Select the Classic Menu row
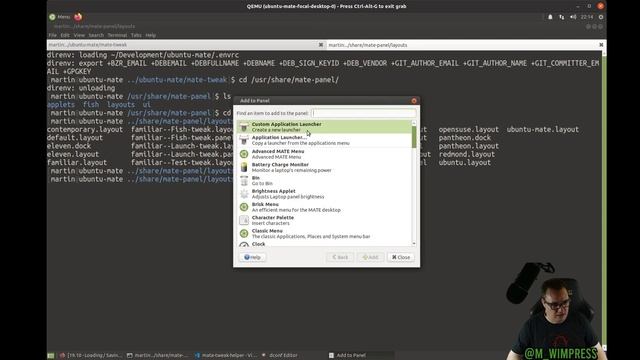Viewport: 640px width, 360px height. 324,233
